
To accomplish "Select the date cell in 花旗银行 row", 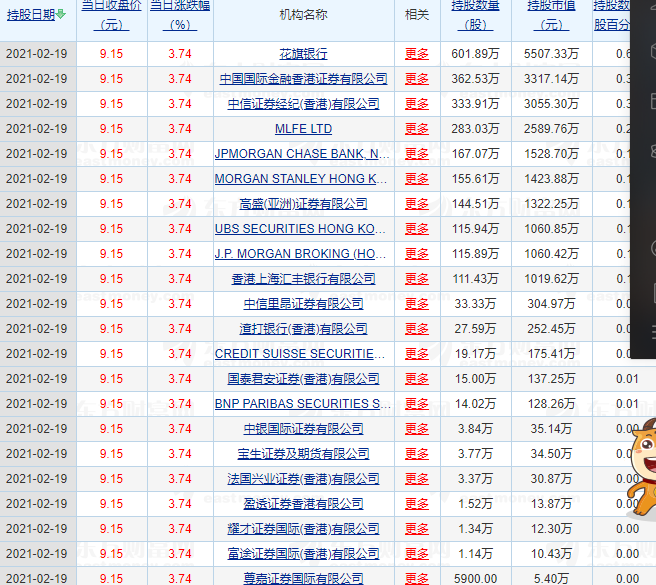I will point(37,54).
